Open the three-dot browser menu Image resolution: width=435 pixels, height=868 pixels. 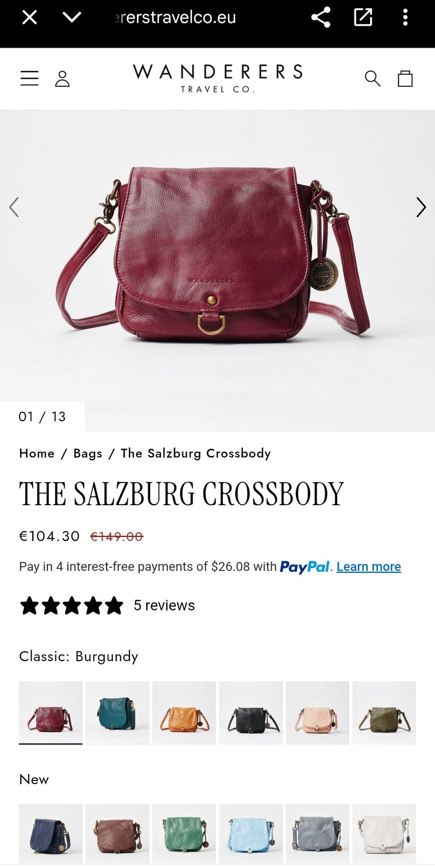click(x=405, y=18)
